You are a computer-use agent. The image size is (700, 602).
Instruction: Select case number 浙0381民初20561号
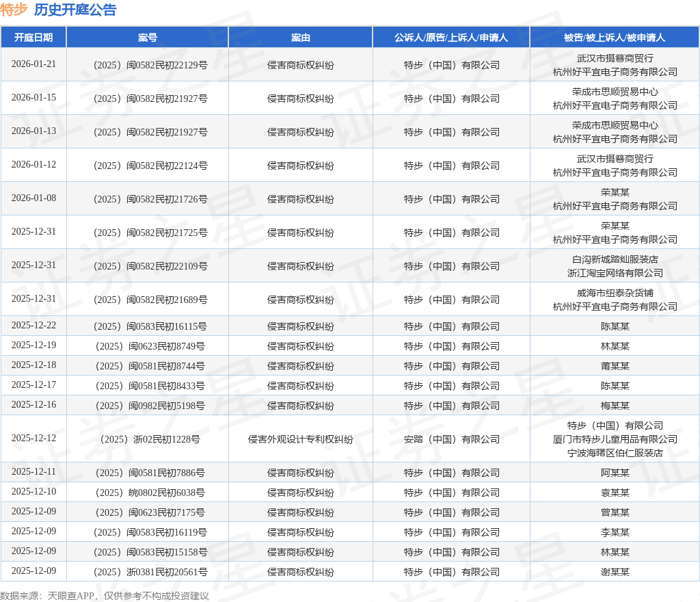(x=150, y=572)
